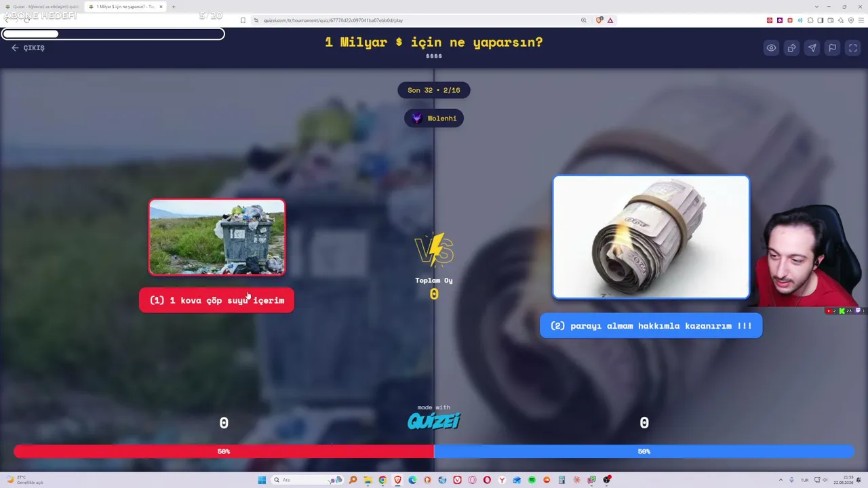Click the quizei.com address bar URL

(333, 20)
